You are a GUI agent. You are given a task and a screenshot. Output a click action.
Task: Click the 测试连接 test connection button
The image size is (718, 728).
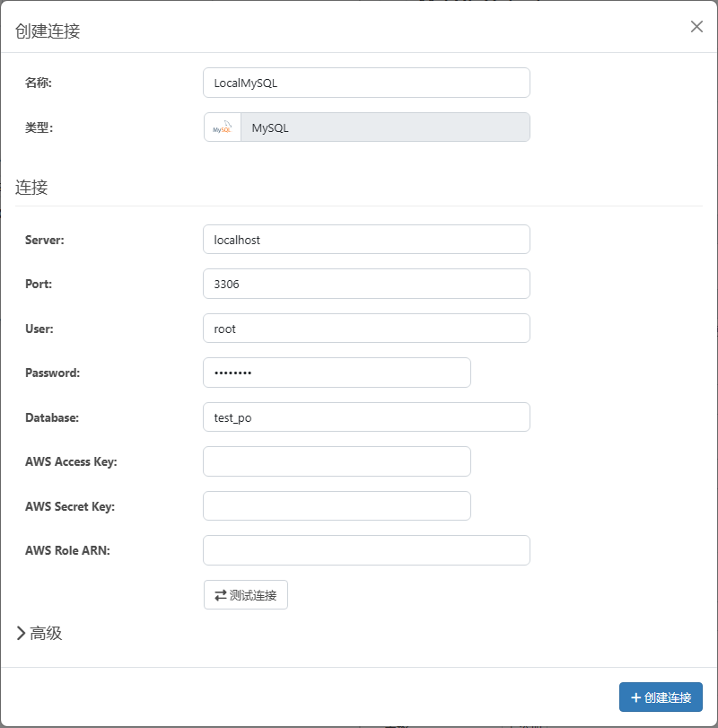pos(245,595)
